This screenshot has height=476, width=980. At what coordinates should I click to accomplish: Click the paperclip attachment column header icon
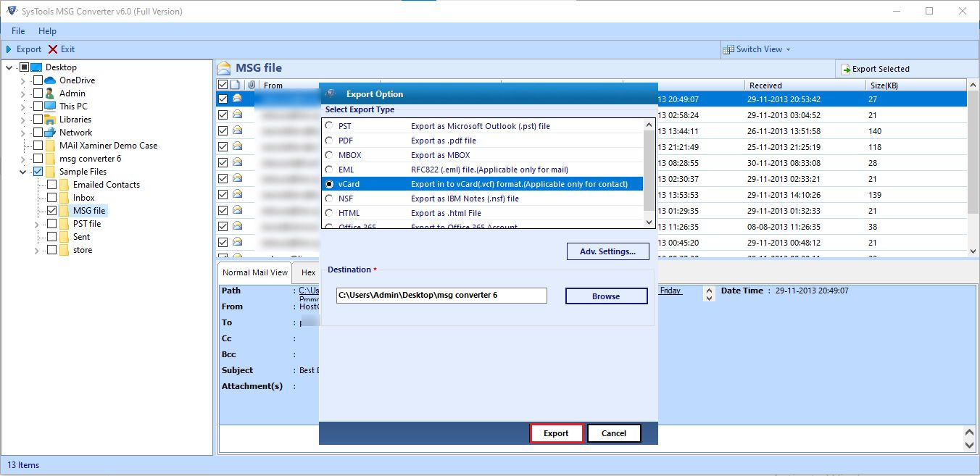251,85
